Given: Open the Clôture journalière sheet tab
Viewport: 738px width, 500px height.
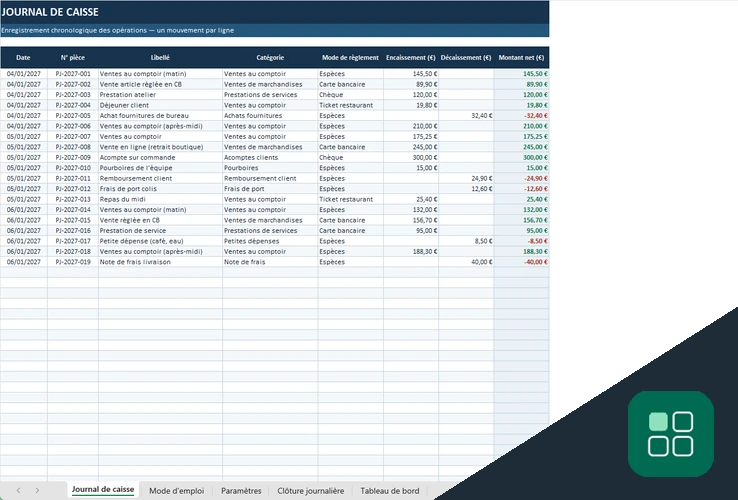Looking at the screenshot, I should [311, 491].
